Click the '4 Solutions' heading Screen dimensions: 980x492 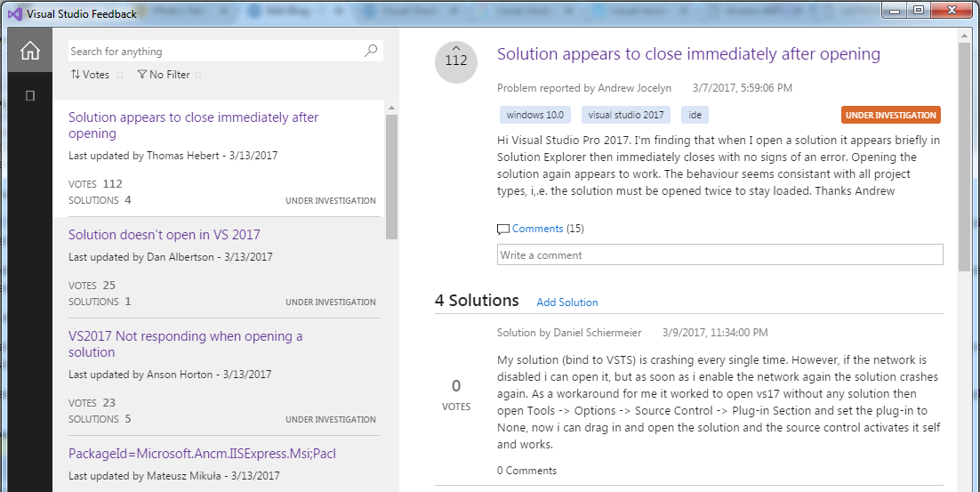[477, 301]
